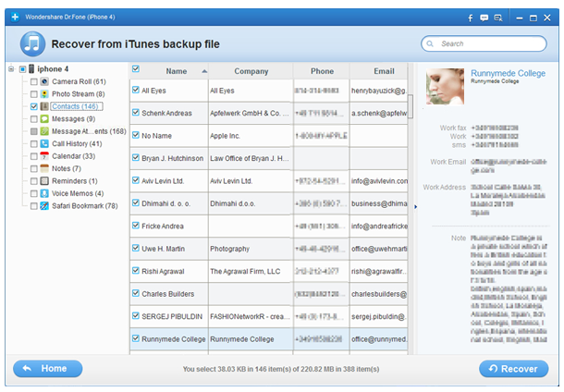Click the Dhimahi d. o. o. name
The image size is (564, 392).
point(166,203)
